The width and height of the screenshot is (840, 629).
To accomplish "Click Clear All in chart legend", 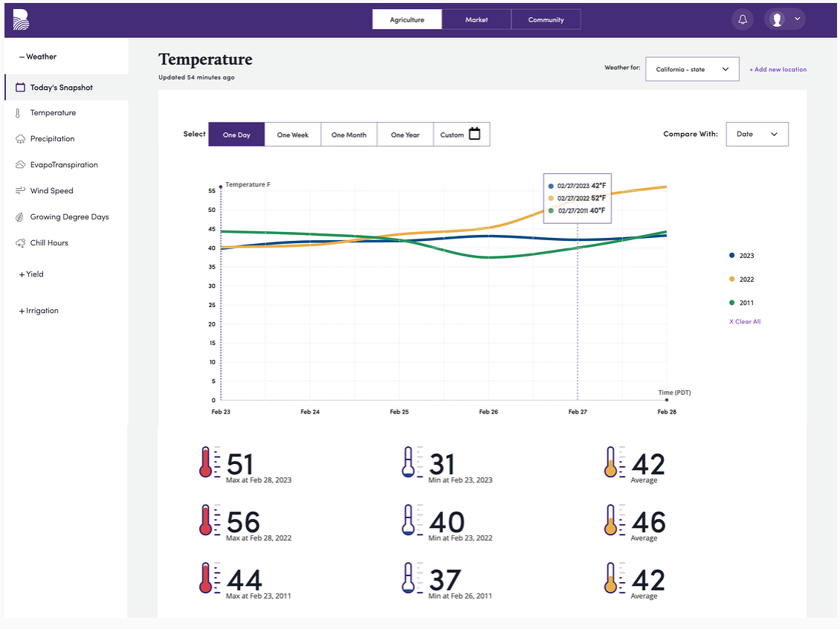I will click(x=745, y=321).
